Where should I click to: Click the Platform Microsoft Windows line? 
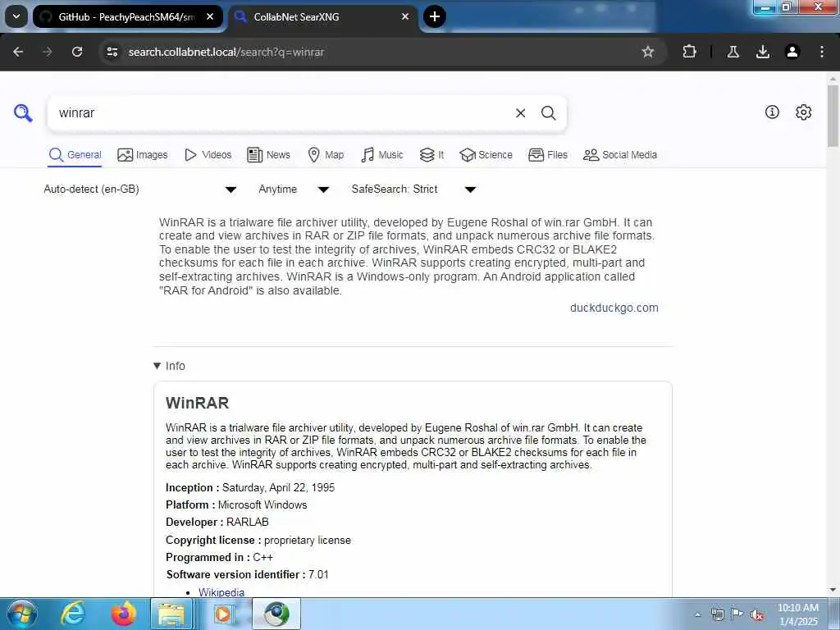point(236,504)
